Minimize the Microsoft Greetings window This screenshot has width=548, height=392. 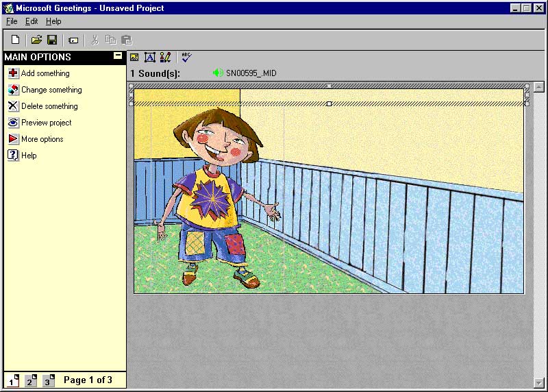(515, 8)
